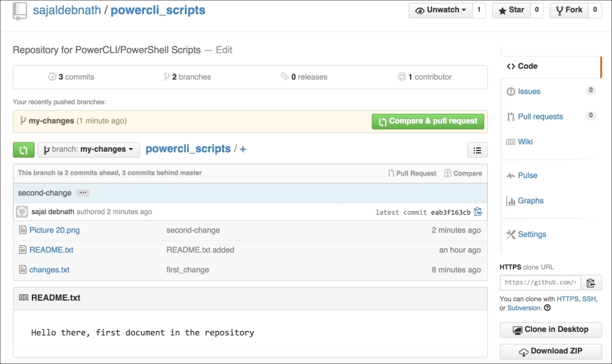Screen dimensions: 612x364
Task: Click my-changes recently pushed branch name
Action: point(51,121)
